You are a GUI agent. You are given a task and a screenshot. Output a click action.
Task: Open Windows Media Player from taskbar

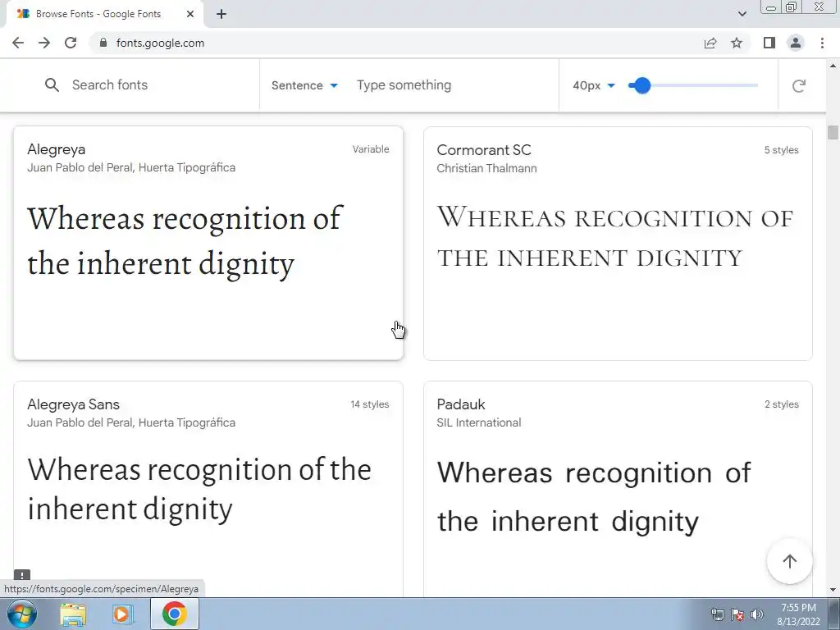coord(123,614)
